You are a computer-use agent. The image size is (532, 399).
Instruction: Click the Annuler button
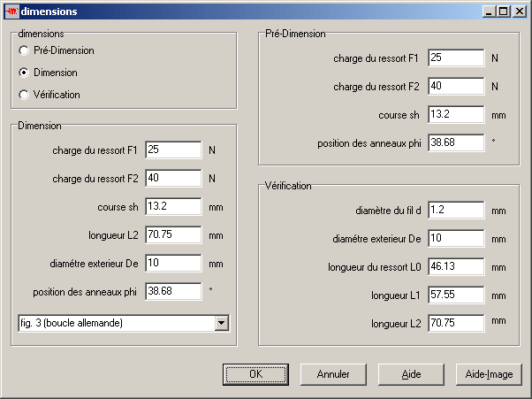point(333,374)
